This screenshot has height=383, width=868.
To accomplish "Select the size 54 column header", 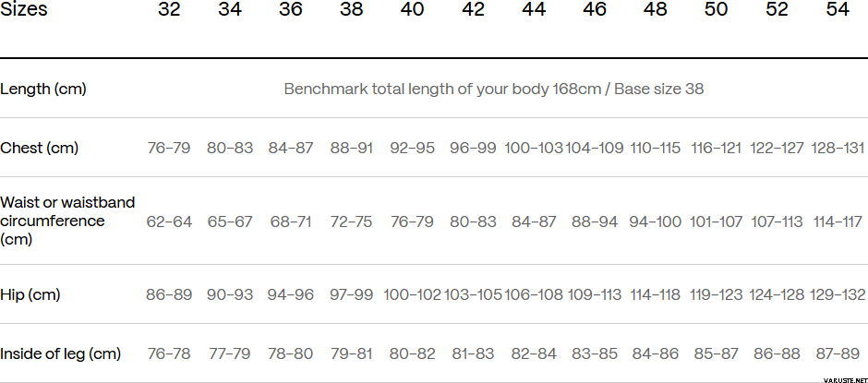I will (838, 10).
